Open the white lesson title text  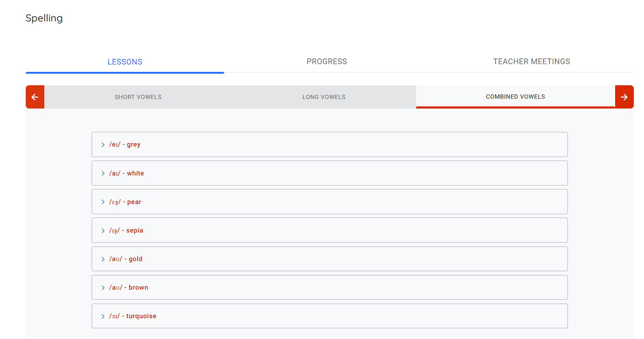127,173
